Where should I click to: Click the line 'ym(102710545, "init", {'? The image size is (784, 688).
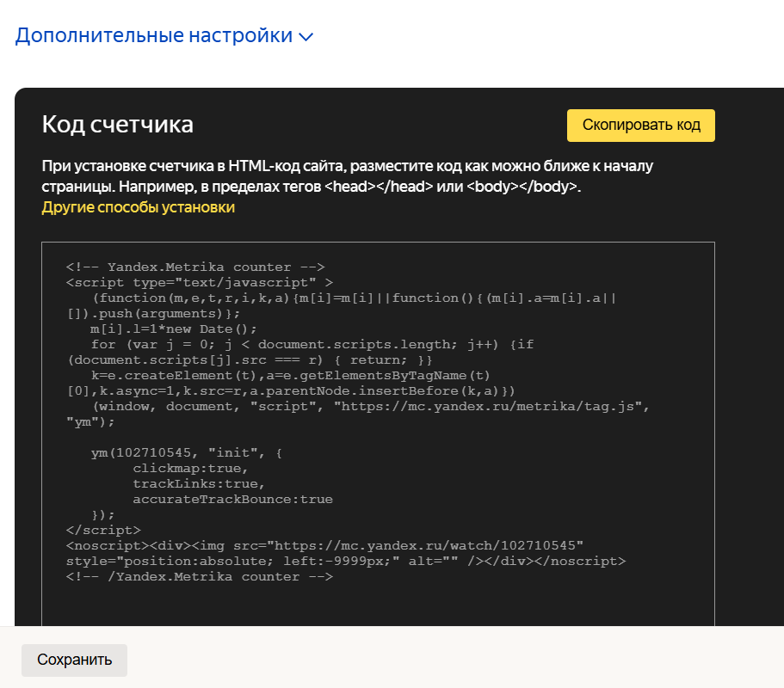187,452
